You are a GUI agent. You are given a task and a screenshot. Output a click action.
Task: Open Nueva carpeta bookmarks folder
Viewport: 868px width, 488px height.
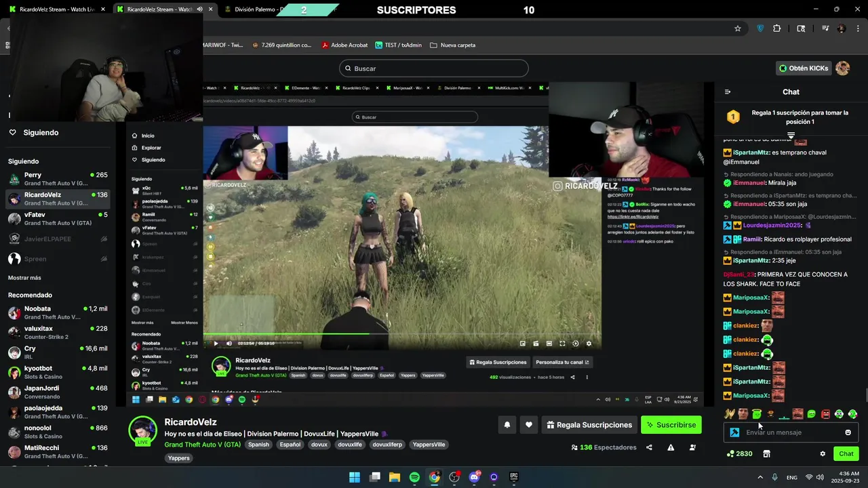click(452, 45)
